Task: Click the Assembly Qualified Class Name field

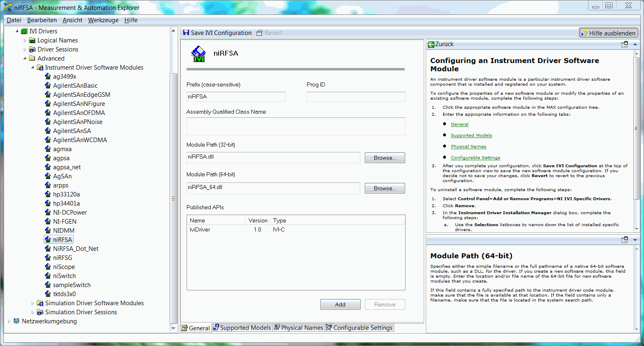Action: pyautogui.click(x=296, y=126)
